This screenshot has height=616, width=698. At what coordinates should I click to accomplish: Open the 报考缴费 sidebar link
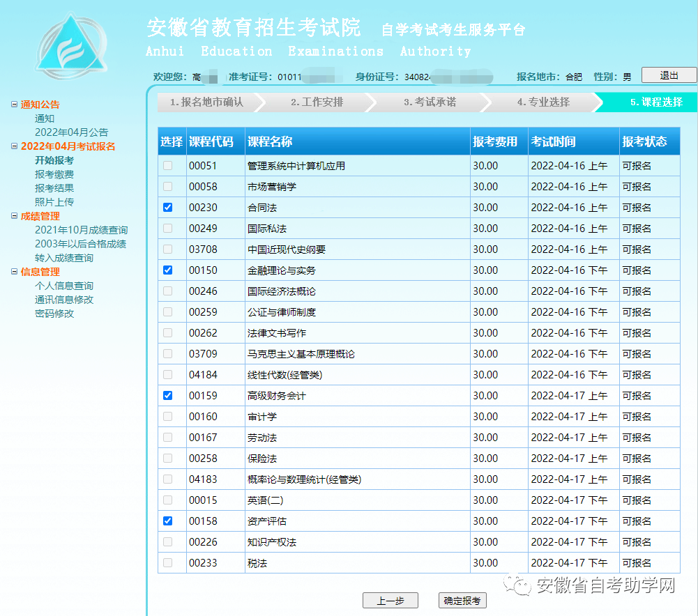tap(54, 174)
